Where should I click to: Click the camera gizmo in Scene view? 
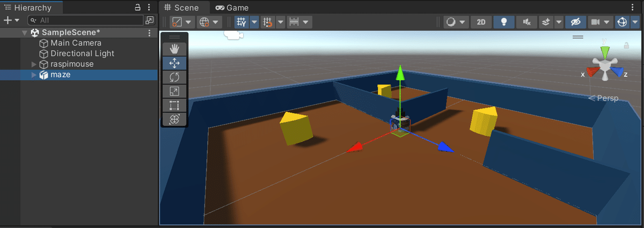pyautogui.click(x=233, y=34)
